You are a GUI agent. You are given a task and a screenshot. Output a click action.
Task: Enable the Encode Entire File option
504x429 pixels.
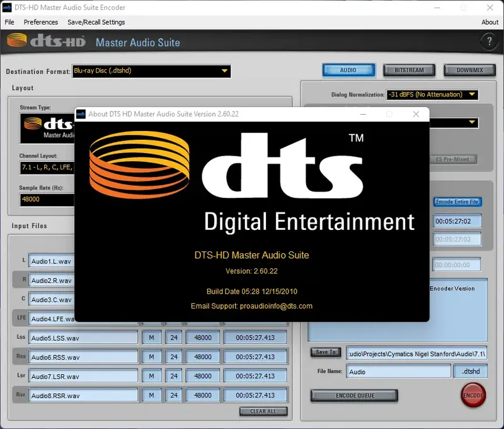point(457,202)
